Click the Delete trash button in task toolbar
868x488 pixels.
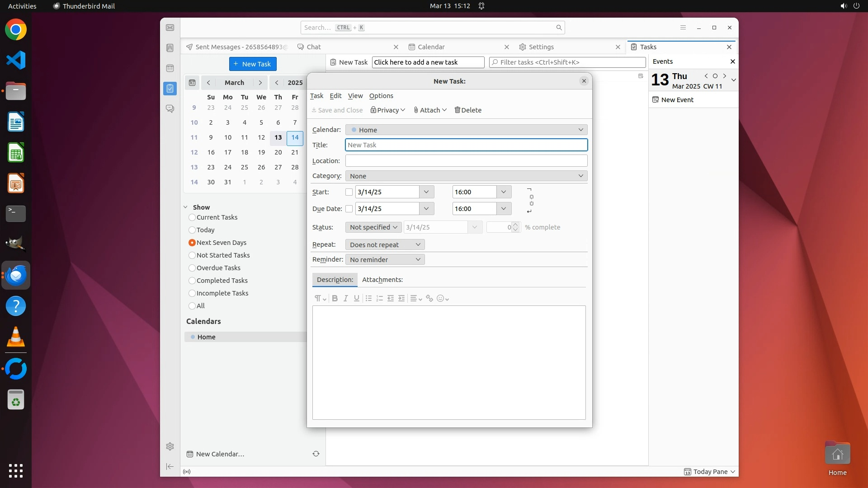click(468, 110)
